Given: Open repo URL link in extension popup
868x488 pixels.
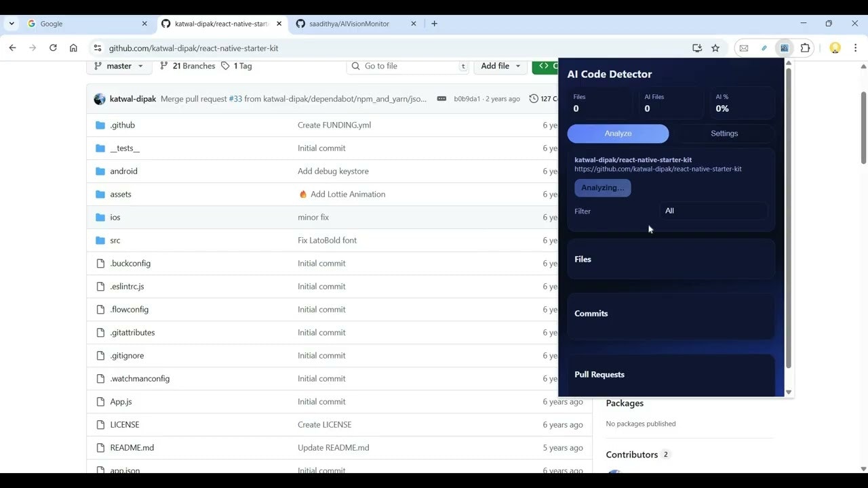Looking at the screenshot, I should (658, 169).
